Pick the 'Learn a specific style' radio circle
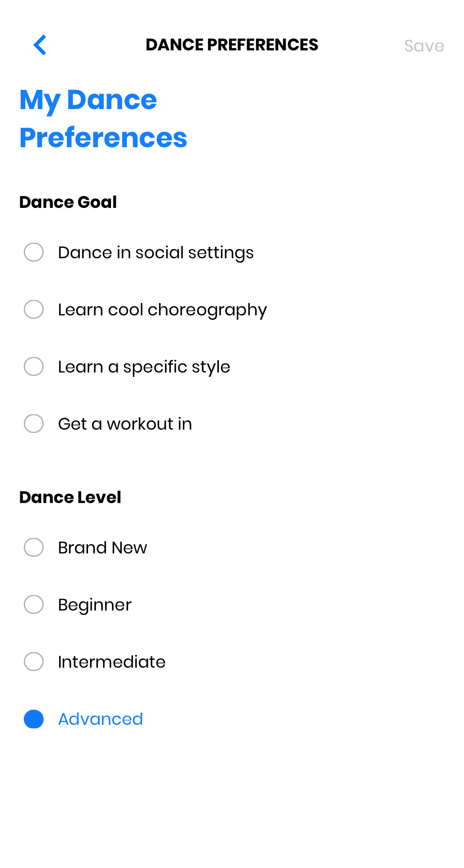464x868 pixels. 34,367
